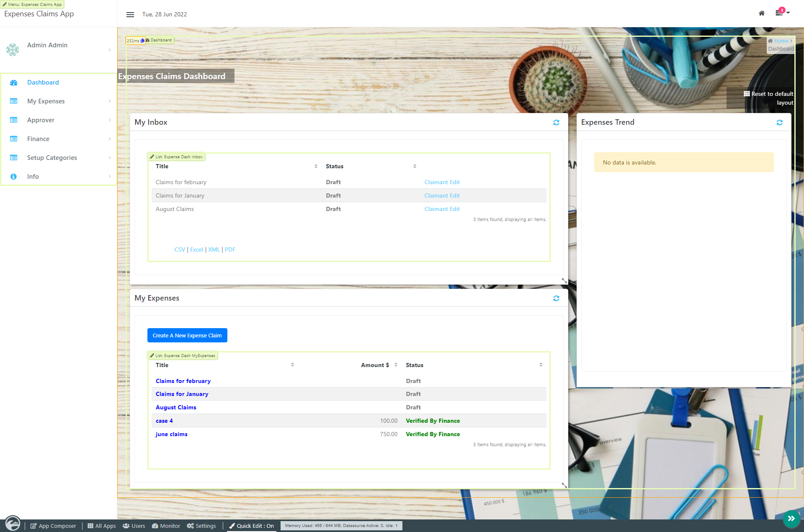The image size is (804, 532).
Task: Open the inbox notifications icon with badge
Action: [780, 13]
